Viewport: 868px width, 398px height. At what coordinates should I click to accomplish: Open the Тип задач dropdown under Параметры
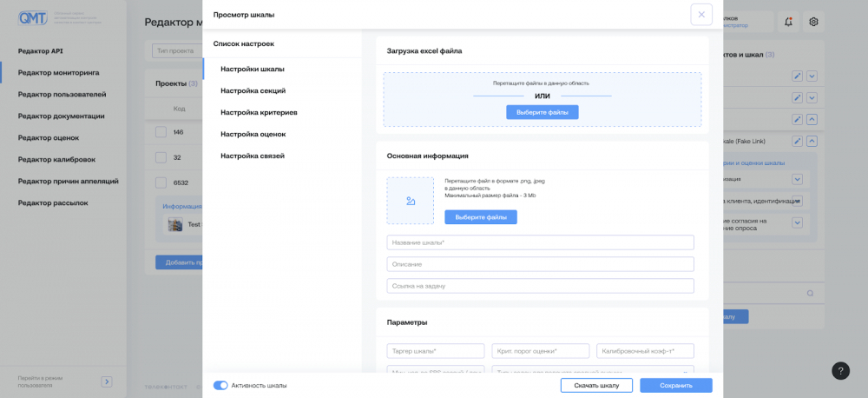pos(594,371)
